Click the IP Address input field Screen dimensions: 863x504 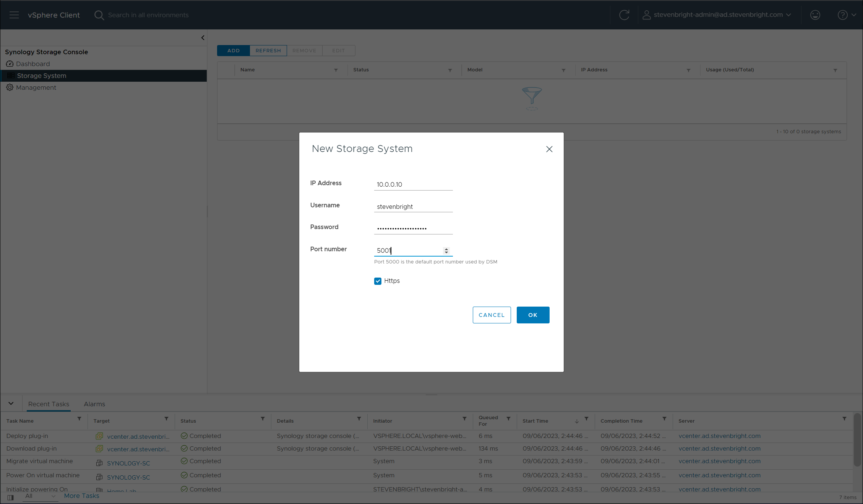coord(413,184)
